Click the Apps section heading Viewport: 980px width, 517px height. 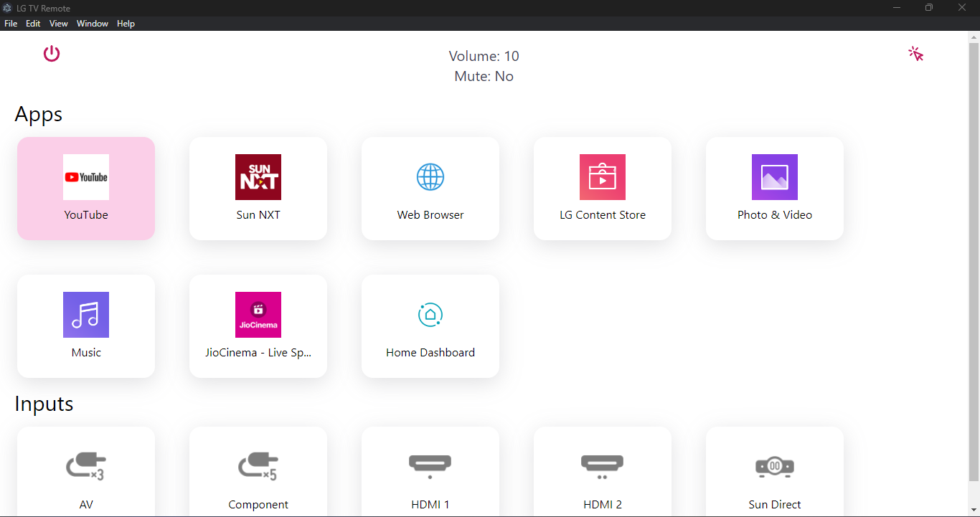(39, 115)
